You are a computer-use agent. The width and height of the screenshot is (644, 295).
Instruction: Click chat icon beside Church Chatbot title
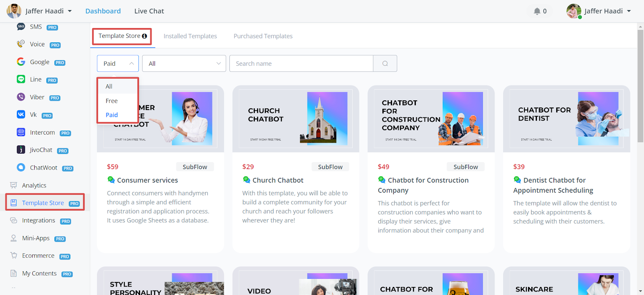[x=246, y=180]
